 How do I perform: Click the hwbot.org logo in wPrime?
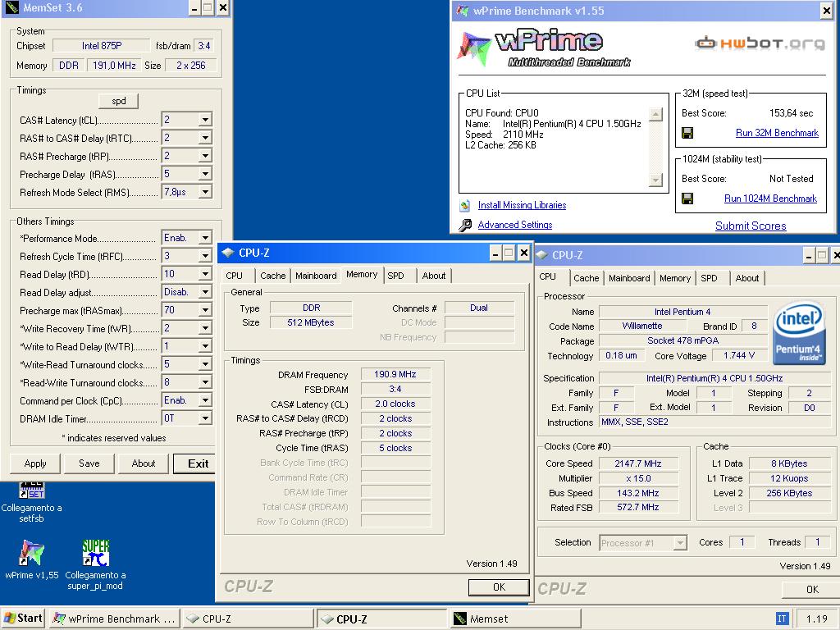click(760, 43)
